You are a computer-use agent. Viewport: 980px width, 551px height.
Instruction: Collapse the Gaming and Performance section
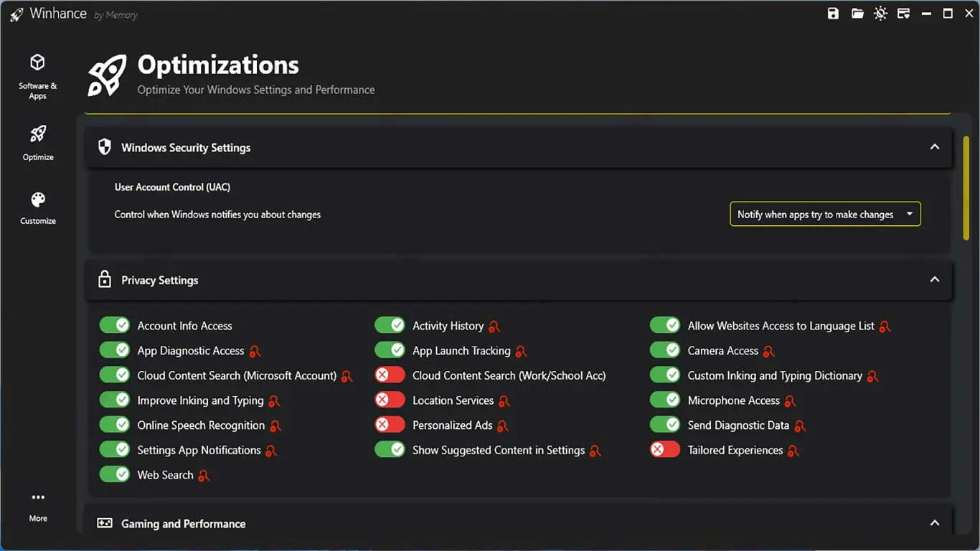click(x=934, y=523)
